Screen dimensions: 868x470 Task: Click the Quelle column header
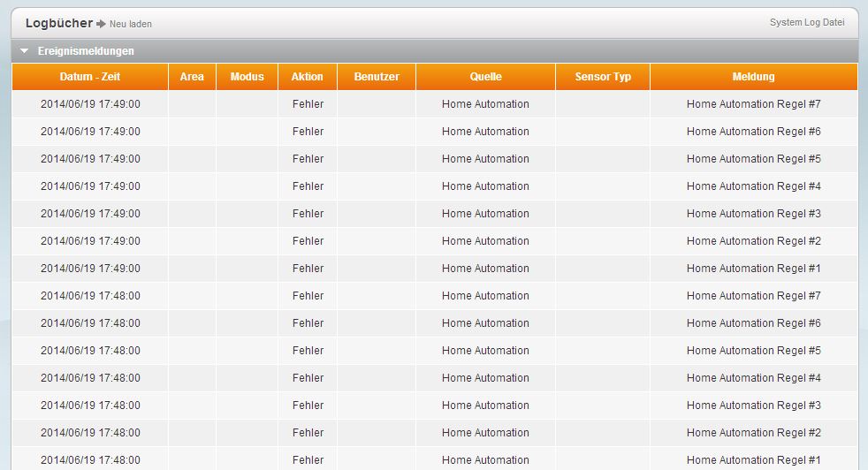tap(485, 77)
